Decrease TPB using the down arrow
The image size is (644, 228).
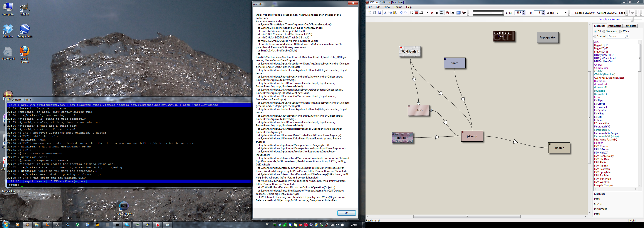543,14
